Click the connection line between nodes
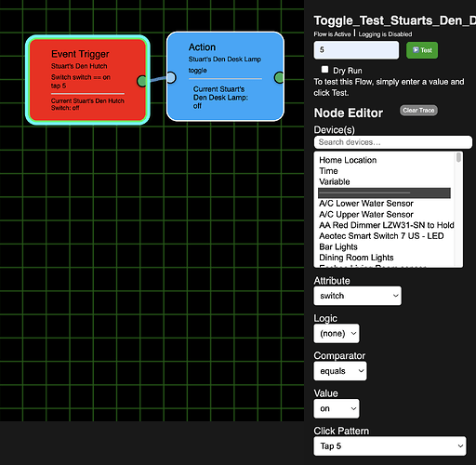476x465 pixels. click(x=157, y=79)
